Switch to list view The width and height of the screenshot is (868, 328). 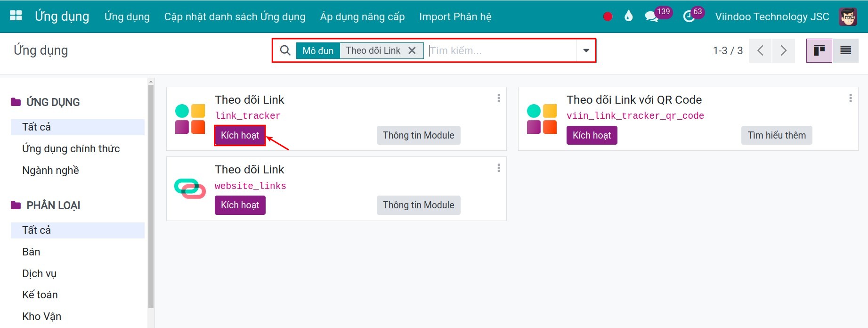click(x=845, y=50)
